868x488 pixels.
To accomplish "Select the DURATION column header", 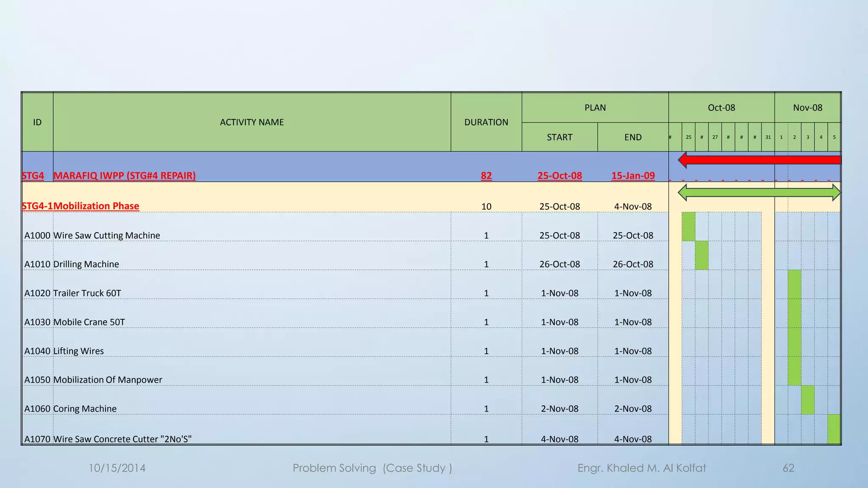I will pyautogui.click(x=486, y=122).
